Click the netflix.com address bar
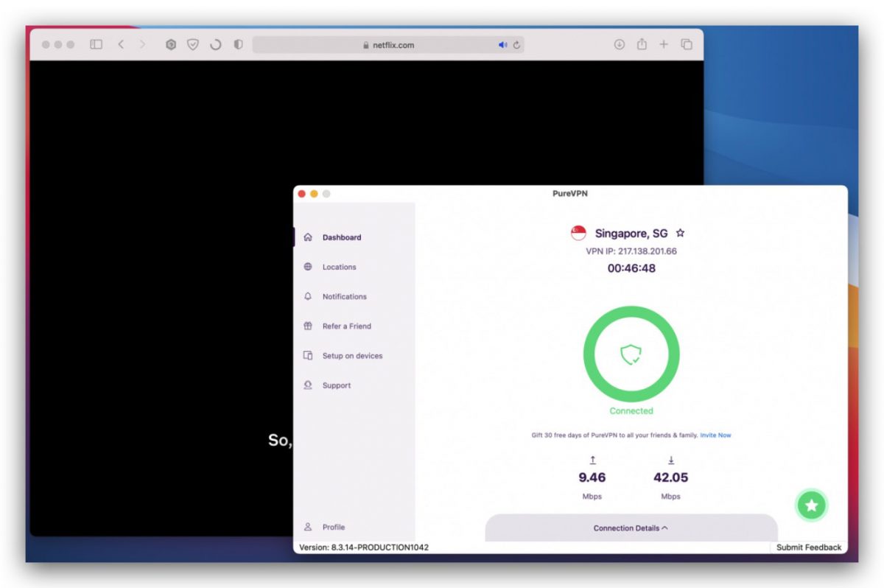884x588 pixels. click(388, 45)
